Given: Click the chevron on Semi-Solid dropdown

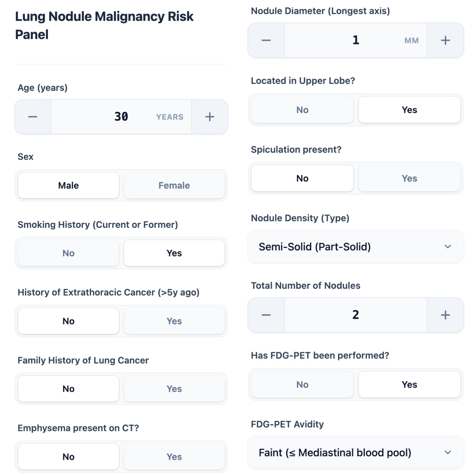Looking at the screenshot, I should 448,247.
